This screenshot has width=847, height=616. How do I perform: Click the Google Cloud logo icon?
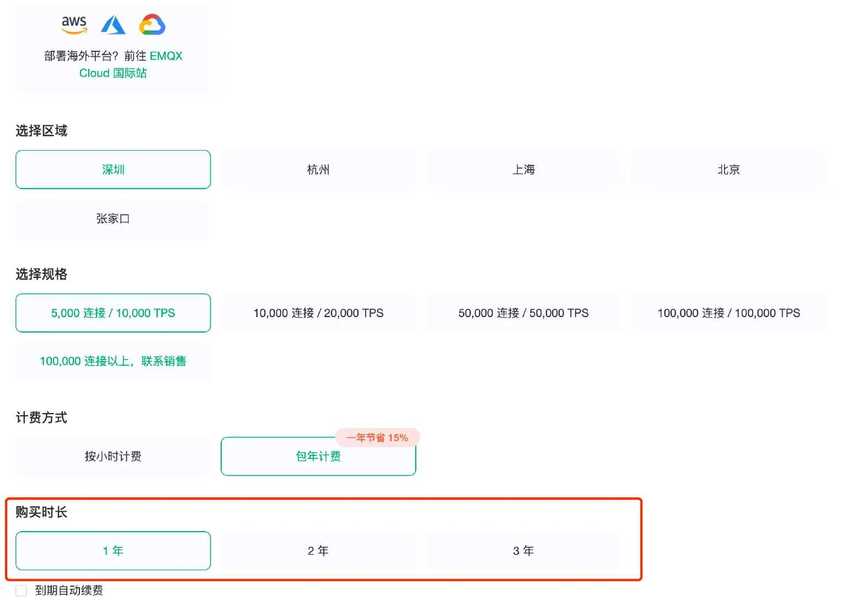(x=152, y=25)
